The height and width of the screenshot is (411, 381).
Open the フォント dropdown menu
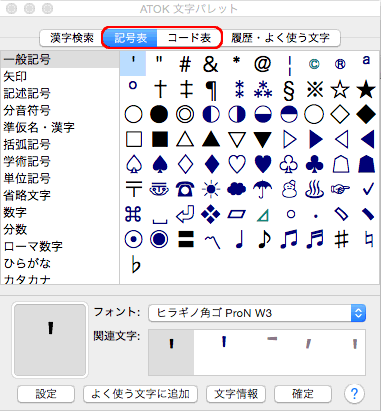coord(257,313)
